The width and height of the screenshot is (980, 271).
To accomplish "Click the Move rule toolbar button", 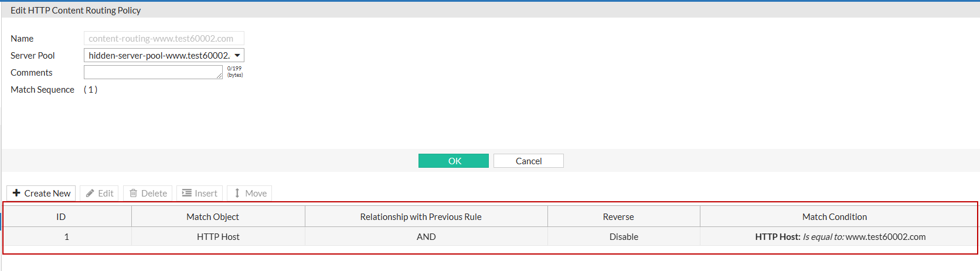I will click(250, 193).
